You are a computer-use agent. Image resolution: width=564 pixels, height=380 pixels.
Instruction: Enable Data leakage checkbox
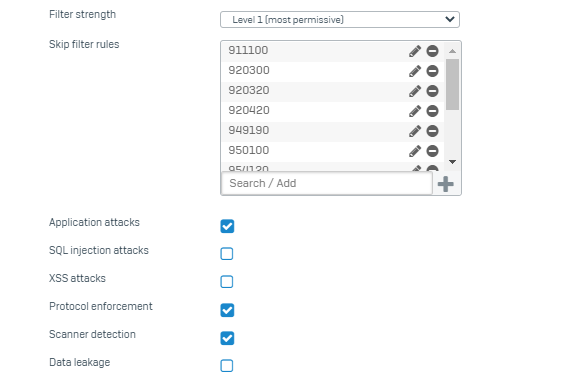(227, 366)
